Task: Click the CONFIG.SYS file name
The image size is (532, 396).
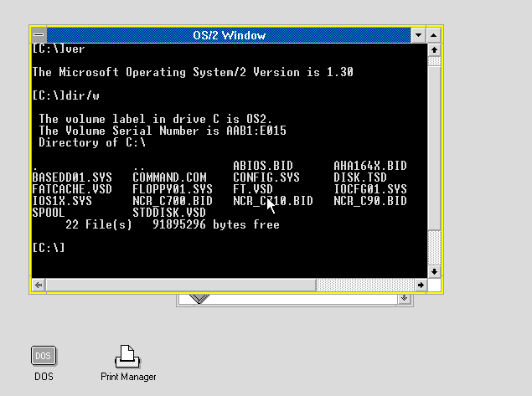Action: (266, 177)
